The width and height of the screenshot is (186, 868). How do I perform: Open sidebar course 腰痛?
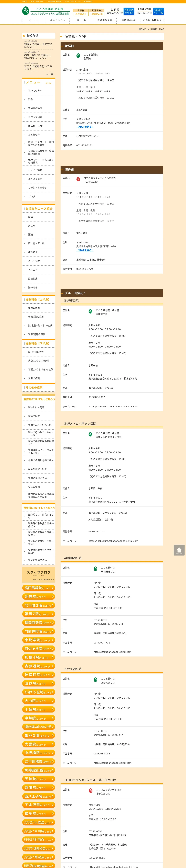pos(39,217)
